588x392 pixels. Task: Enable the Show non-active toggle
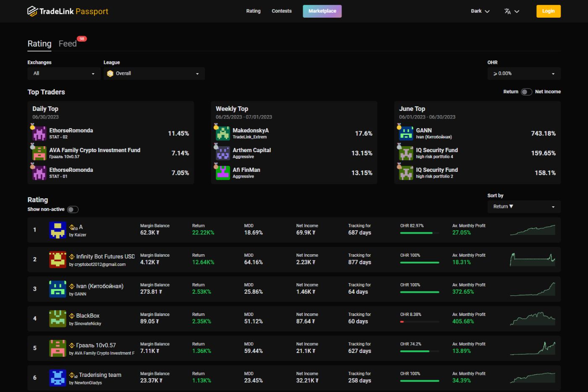pos(72,209)
